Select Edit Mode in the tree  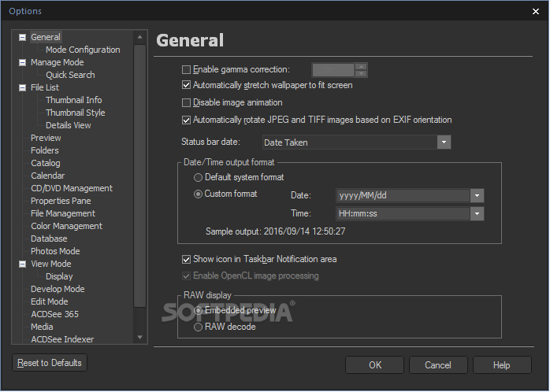pyautogui.click(x=49, y=301)
